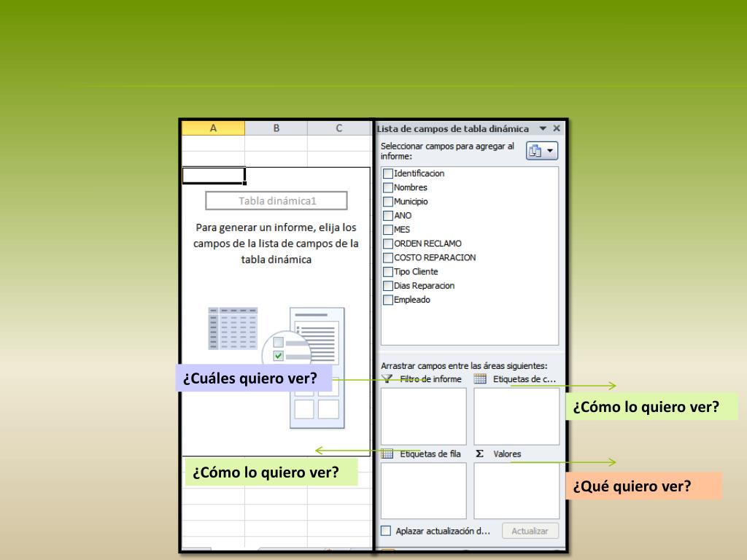The image size is (747, 560).
Task: Click inside the Valores drop area
Action: 516,491
